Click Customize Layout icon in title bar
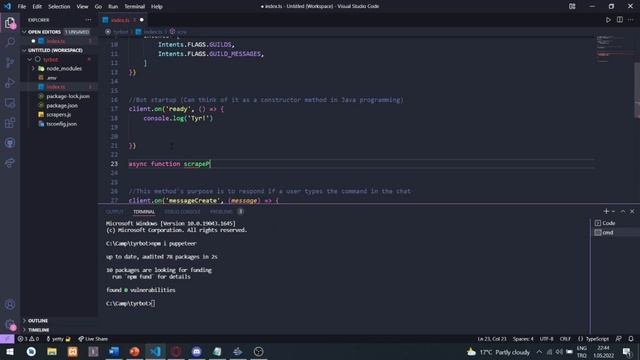 572,6
